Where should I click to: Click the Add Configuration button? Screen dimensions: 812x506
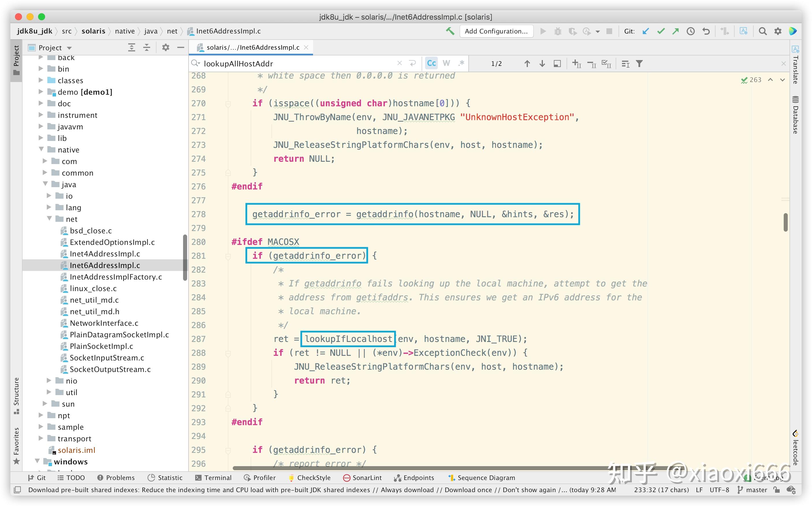[x=496, y=31]
